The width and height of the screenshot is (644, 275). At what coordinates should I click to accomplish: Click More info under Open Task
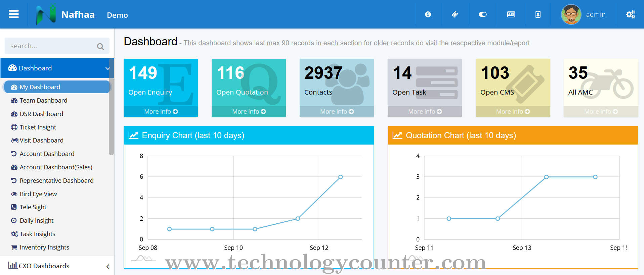pos(425,112)
